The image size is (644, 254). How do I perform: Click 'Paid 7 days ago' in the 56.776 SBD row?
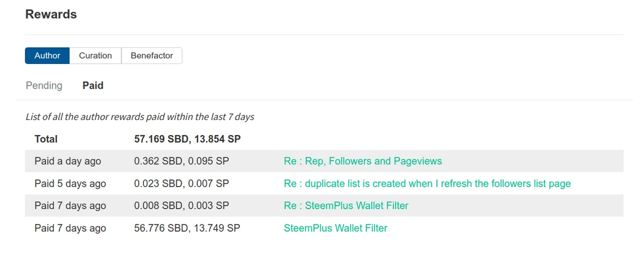click(x=70, y=228)
